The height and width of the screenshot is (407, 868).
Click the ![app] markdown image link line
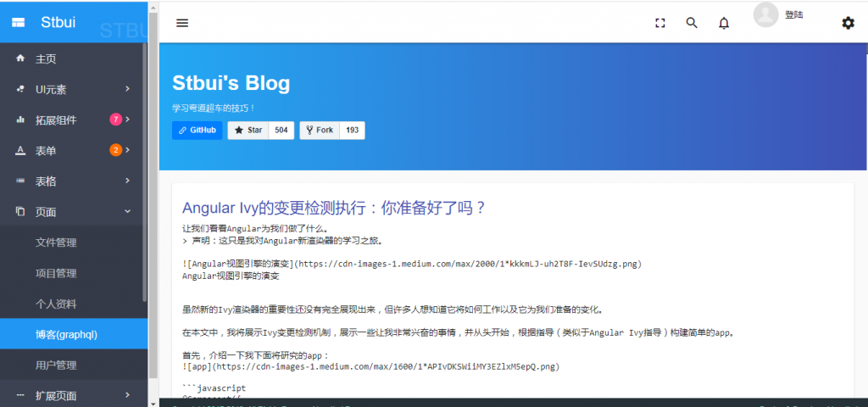[370, 366]
